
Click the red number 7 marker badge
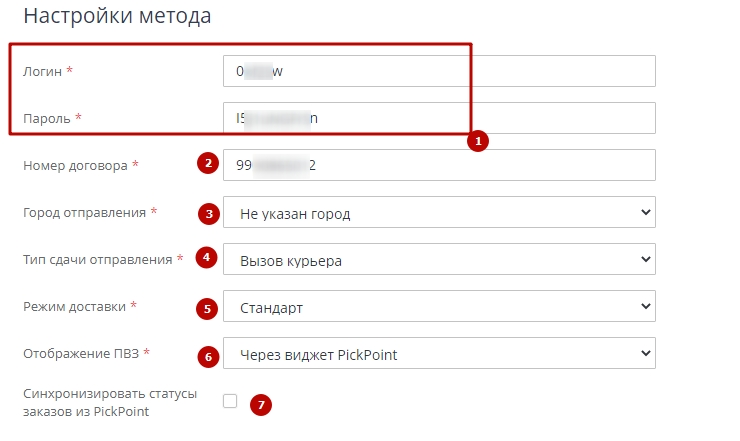(259, 404)
